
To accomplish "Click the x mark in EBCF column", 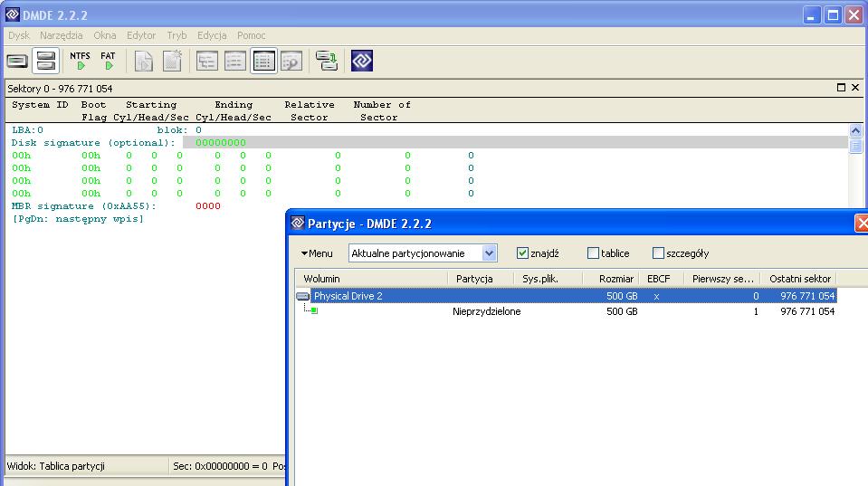I will [656, 296].
